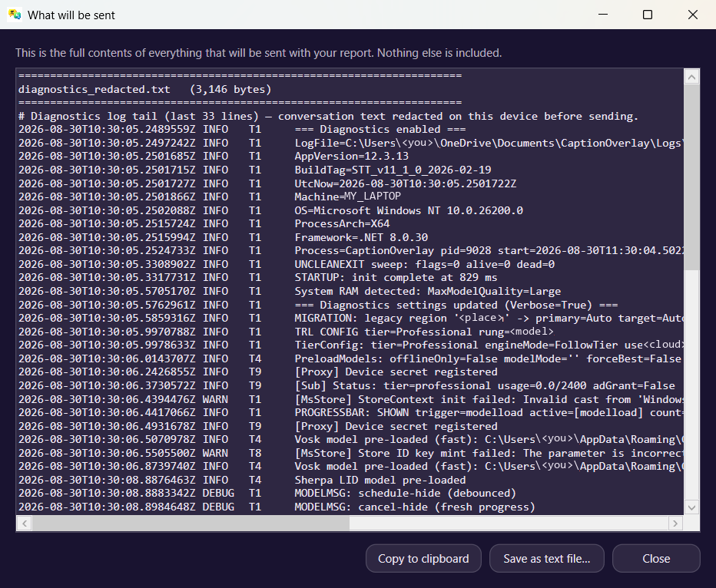Close window using title bar X
716x588 pixels.
[692, 15]
